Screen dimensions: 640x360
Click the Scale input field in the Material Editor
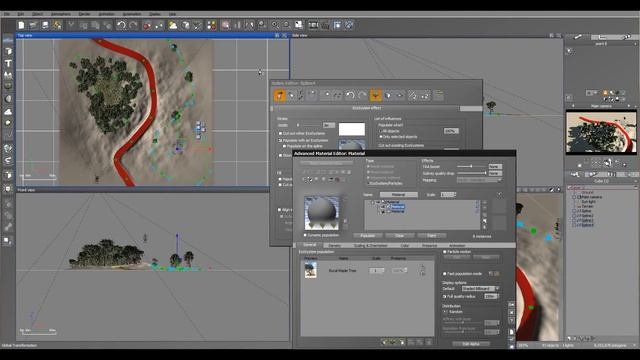(448, 195)
